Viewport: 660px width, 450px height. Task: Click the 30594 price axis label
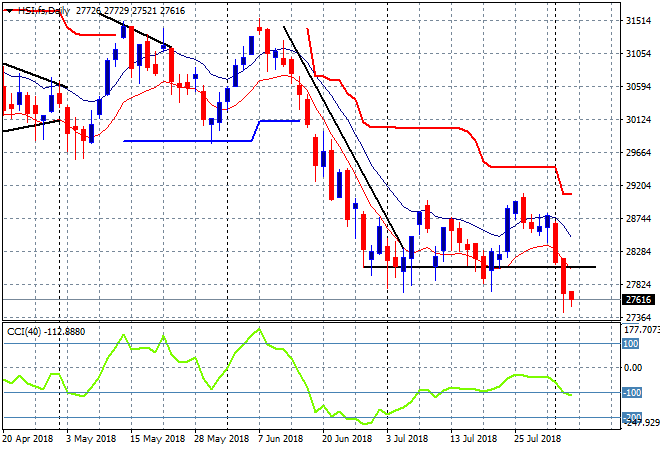pos(638,87)
